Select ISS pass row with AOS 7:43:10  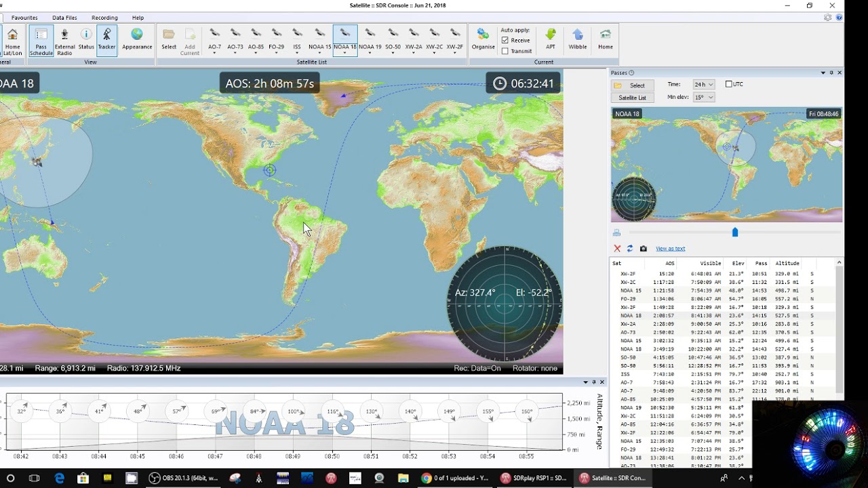click(723, 374)
